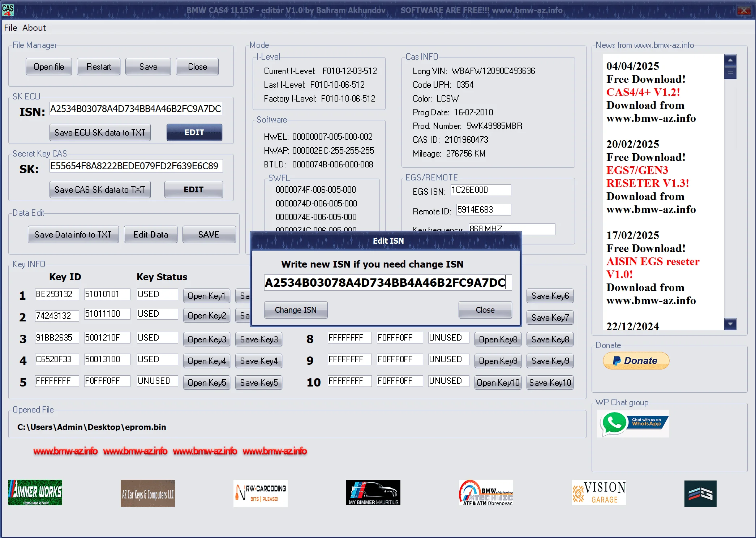Click Open Key9 button

coord(498,361)
